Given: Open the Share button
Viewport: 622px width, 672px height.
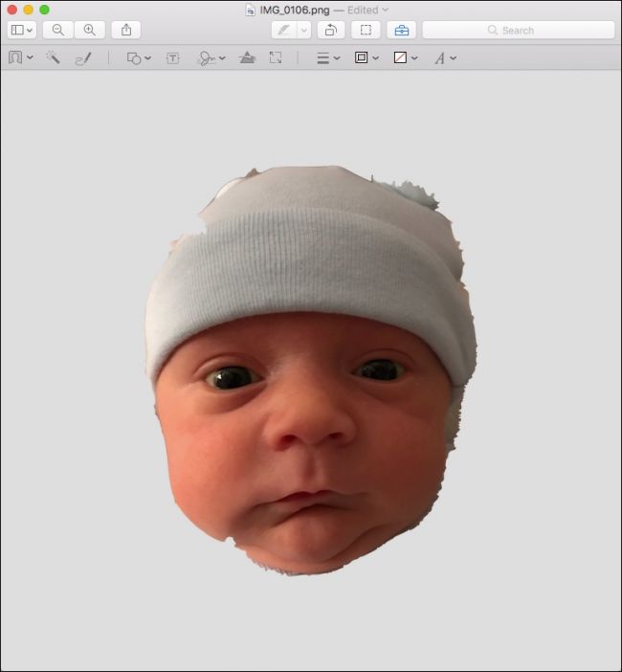Looking at the screenshot, I should (x=126, y=30).
